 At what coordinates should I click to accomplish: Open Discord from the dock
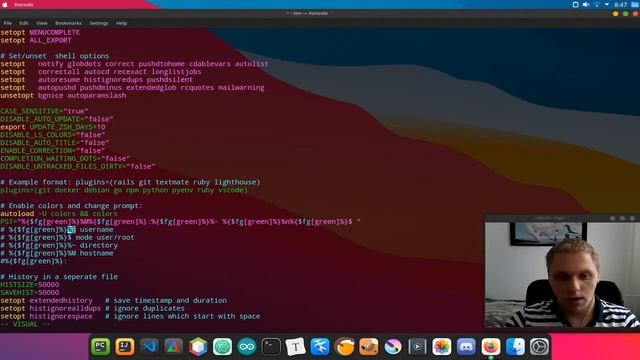(x=466, y=347)
